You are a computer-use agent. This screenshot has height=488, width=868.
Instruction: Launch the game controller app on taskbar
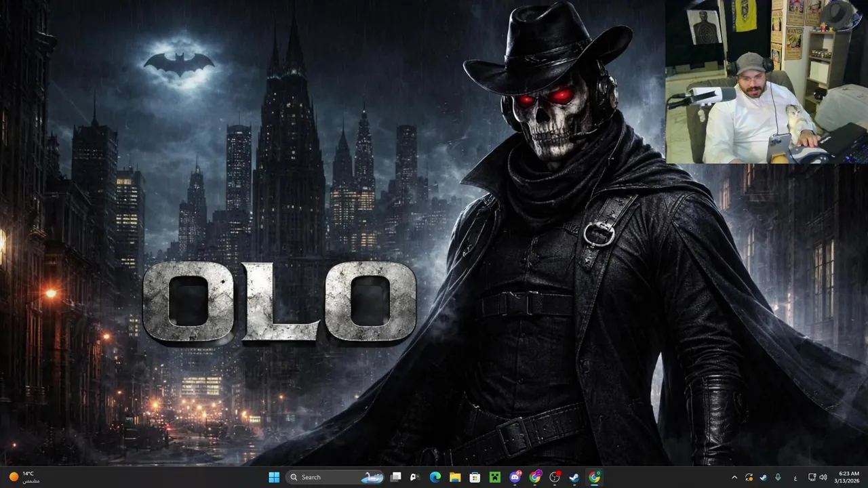click(415, 477)
